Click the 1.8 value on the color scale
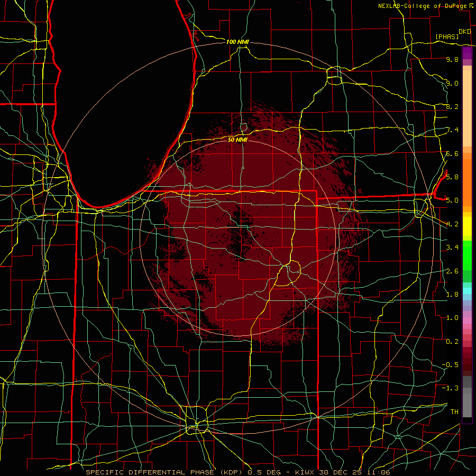 [x=452, y=294]
